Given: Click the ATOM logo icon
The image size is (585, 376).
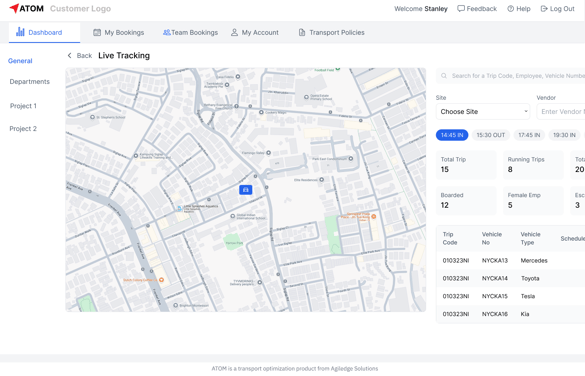Looking at the screenshot, I should [14, 8].
